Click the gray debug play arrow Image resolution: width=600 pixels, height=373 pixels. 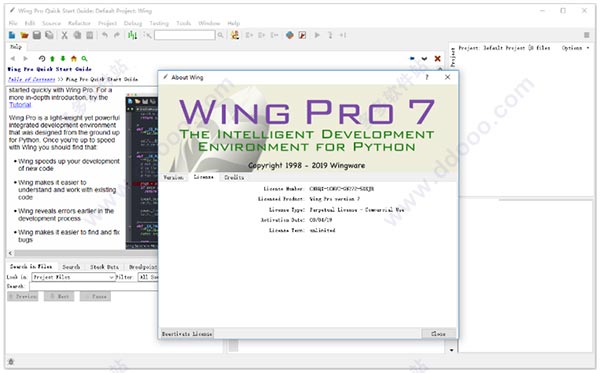(317, 35)
